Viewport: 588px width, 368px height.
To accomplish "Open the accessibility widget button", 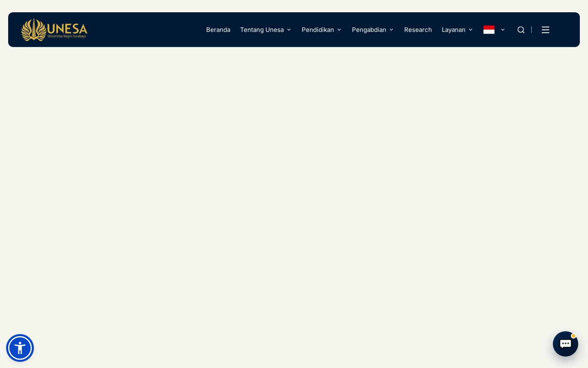I will click(x=20, y=348).
